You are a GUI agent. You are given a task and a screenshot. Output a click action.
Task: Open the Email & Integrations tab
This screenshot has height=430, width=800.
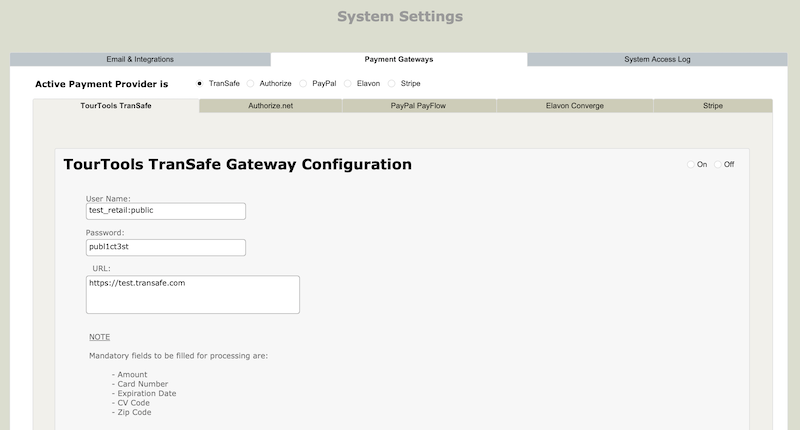[x=140, y=60]
